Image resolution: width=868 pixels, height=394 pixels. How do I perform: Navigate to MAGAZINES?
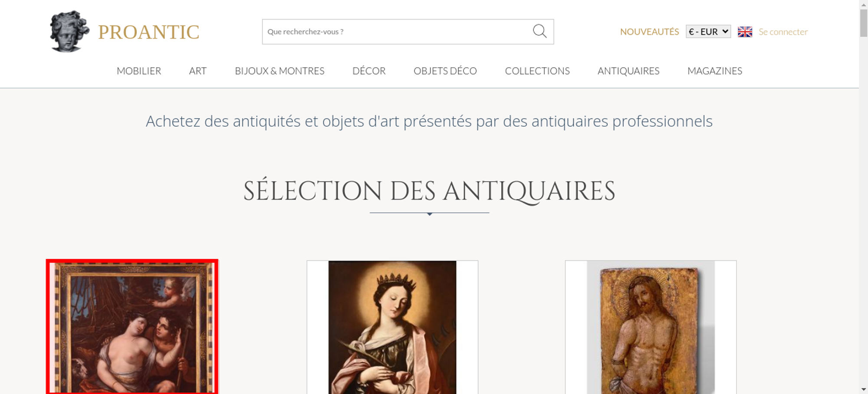[715, 71]
